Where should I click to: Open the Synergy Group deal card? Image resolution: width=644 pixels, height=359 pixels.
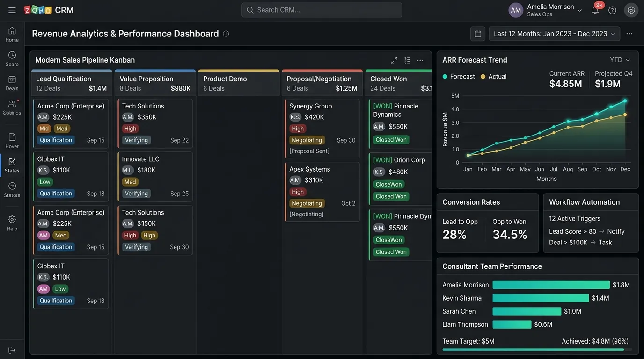[322, 129]
